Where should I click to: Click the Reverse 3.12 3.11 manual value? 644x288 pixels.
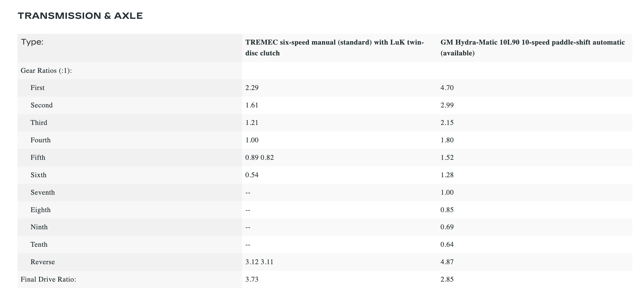click(x=259, y=262)
